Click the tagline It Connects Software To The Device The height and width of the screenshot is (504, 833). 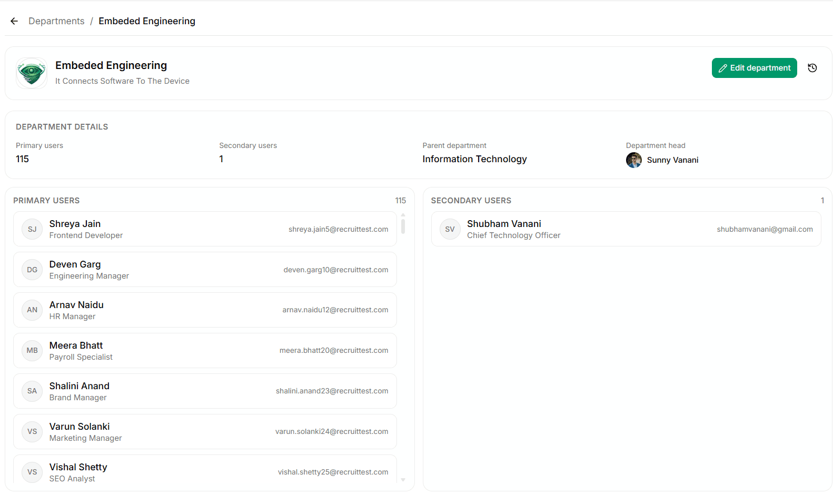pos(122,81)
